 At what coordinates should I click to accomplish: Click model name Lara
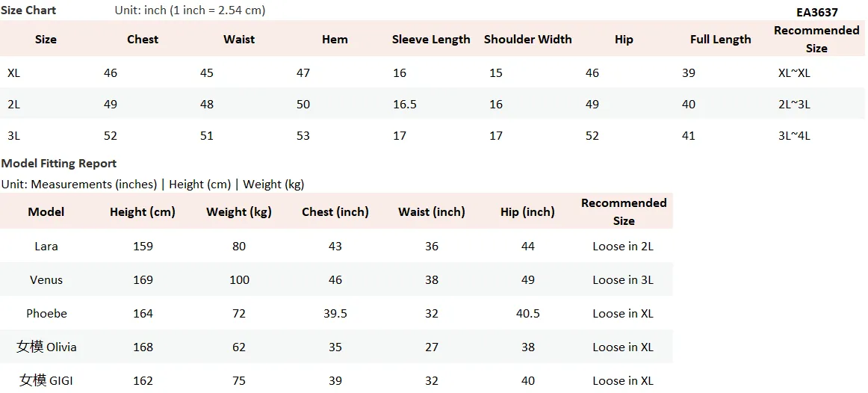[46, 247]
